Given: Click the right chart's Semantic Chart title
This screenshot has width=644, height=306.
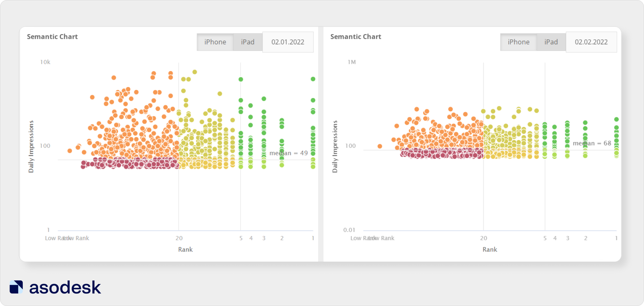Looking at the screenshot, I should tap(356, 37).
